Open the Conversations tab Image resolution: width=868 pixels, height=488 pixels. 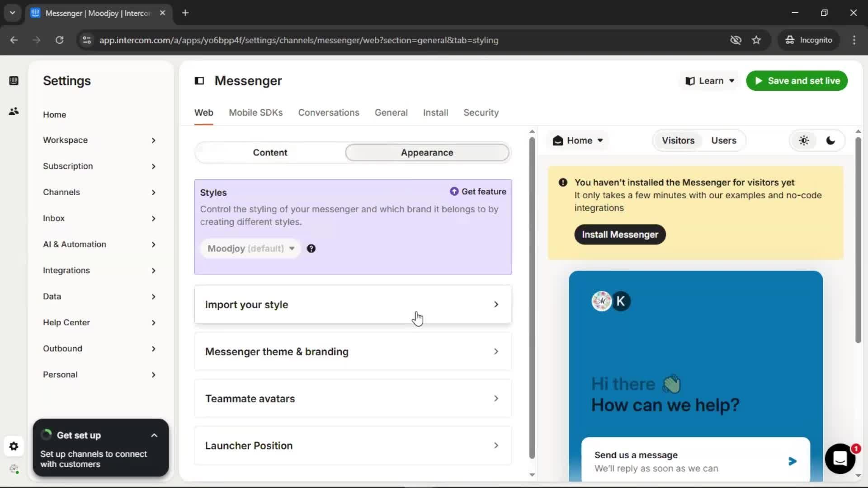328,113
